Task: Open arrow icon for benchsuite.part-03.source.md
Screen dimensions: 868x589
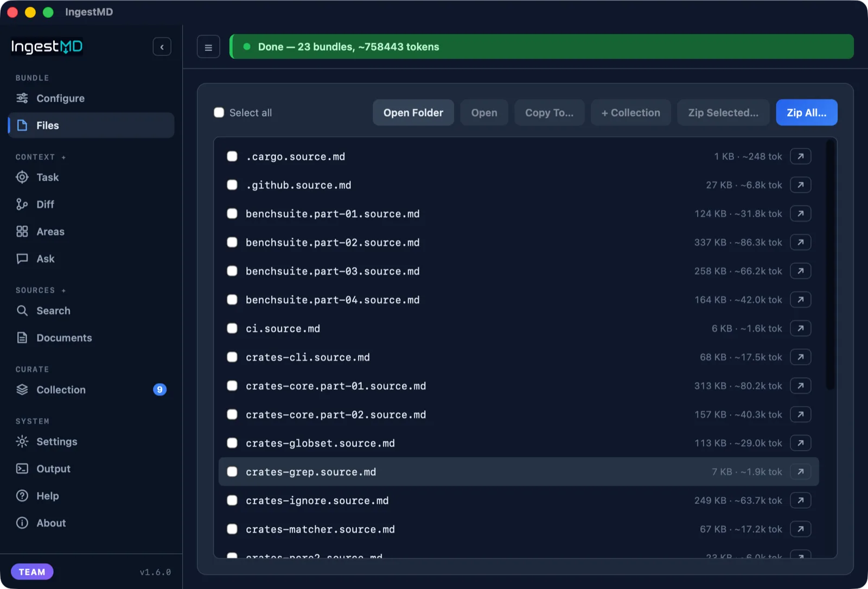Action: pyautogui.click(x=800, y=271)
